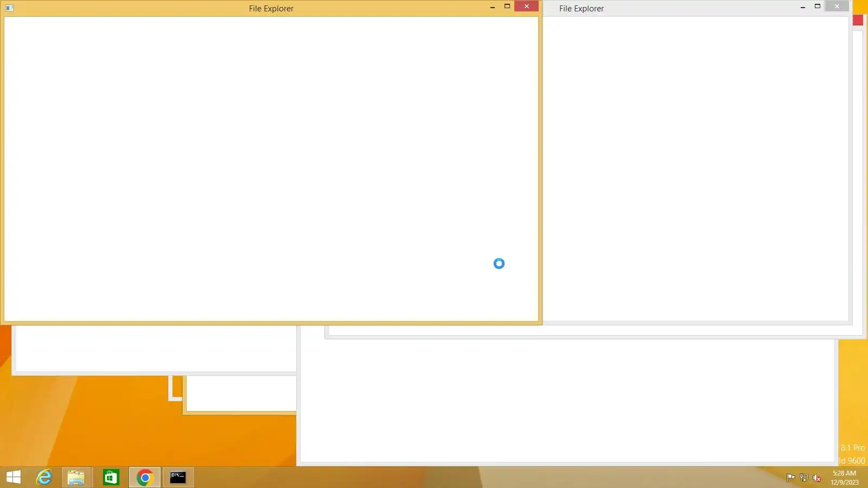Maximize the active File Explorer window
The width and height of the screenshot is (868, 488).
pyautogui.click(x=507, y=7)
